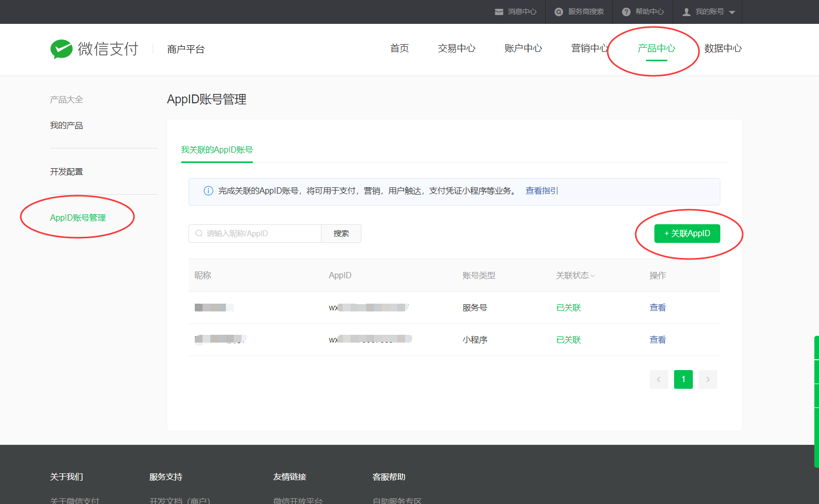819x504 pixels.
Task: Expand the 我的账号 dropdown arrow
Action: click(732, 12)
